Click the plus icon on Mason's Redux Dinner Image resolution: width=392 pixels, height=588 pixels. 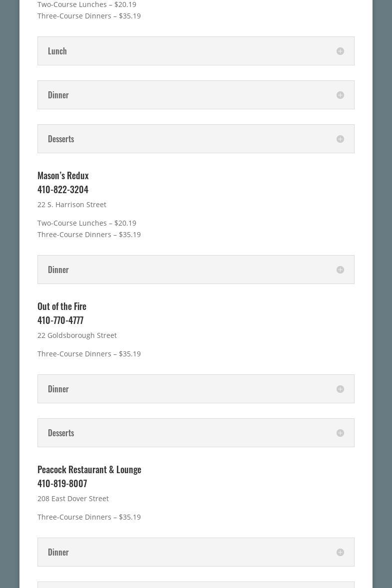coord(340,270)
